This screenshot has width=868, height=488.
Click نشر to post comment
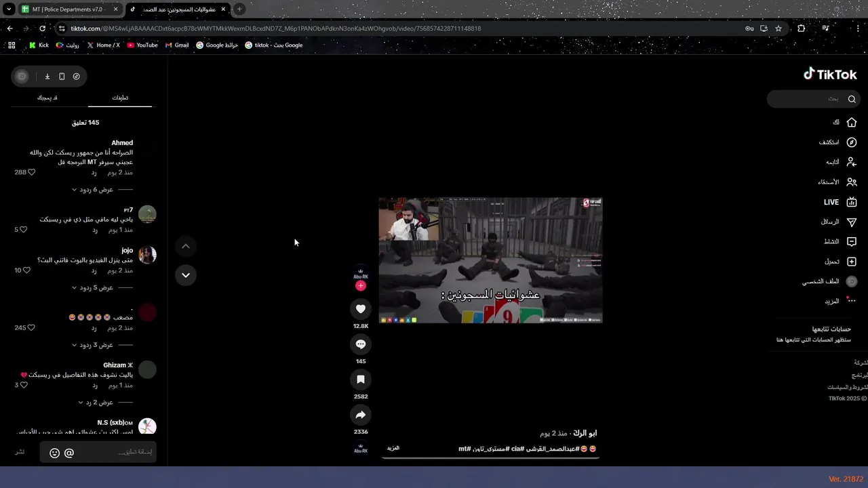pyautogui.click(x=20, y=452)
